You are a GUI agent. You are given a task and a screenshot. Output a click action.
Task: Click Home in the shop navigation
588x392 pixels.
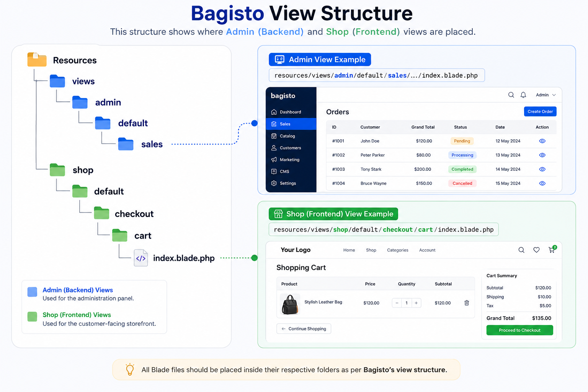[349, 250]
